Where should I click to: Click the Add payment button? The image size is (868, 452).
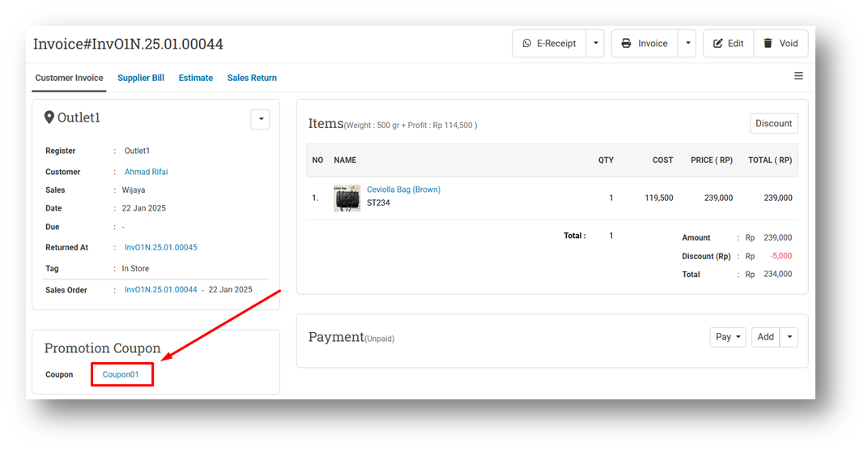766,337
